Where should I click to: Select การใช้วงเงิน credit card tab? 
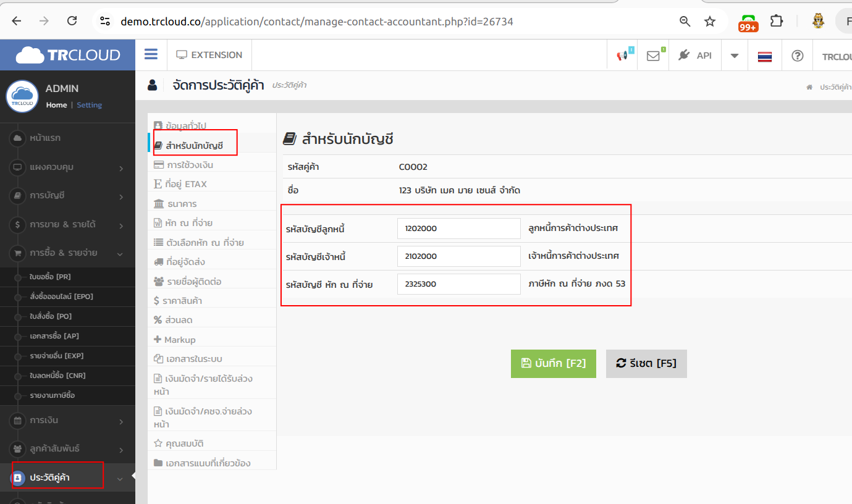tap(212, 165)
